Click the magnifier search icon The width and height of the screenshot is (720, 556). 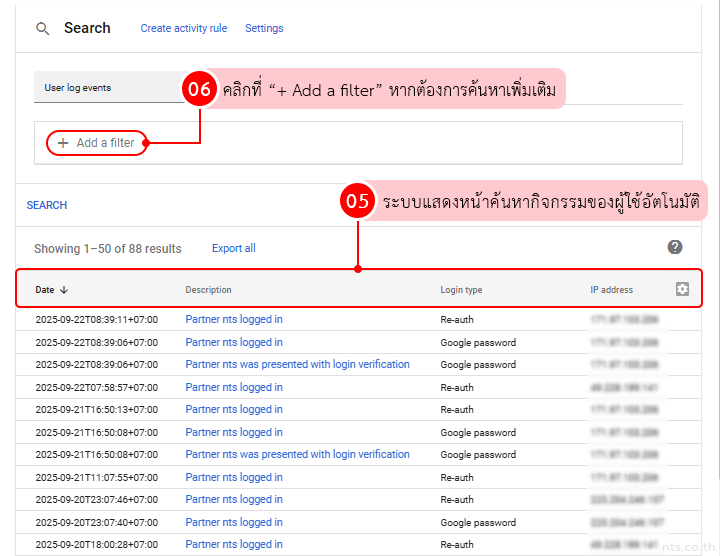[43, 29]
